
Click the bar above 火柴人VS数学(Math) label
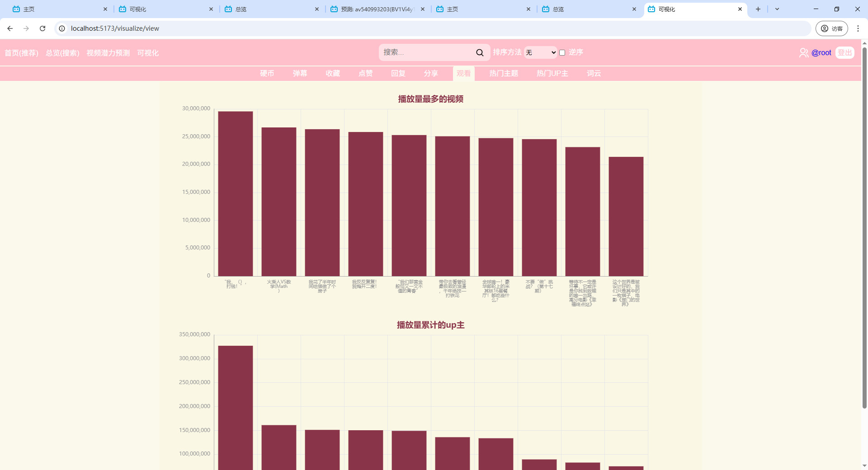point(279,202)
